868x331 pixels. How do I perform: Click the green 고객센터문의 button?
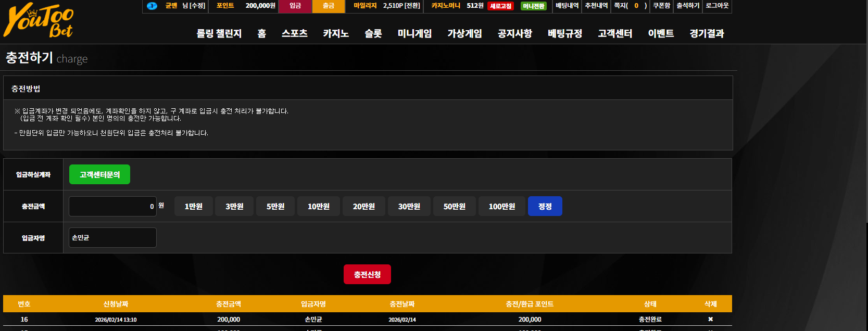pyautogui.click(x=99, y=174)
